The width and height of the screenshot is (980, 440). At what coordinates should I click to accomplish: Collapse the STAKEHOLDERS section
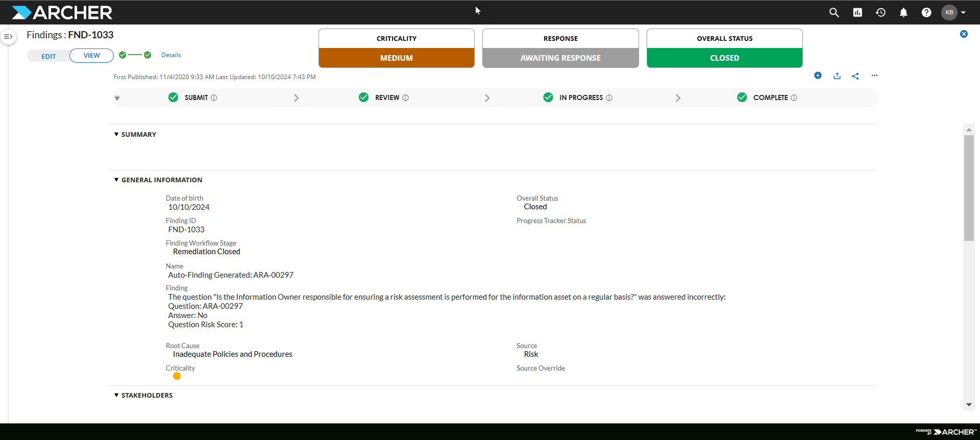[x=116, y=395]
